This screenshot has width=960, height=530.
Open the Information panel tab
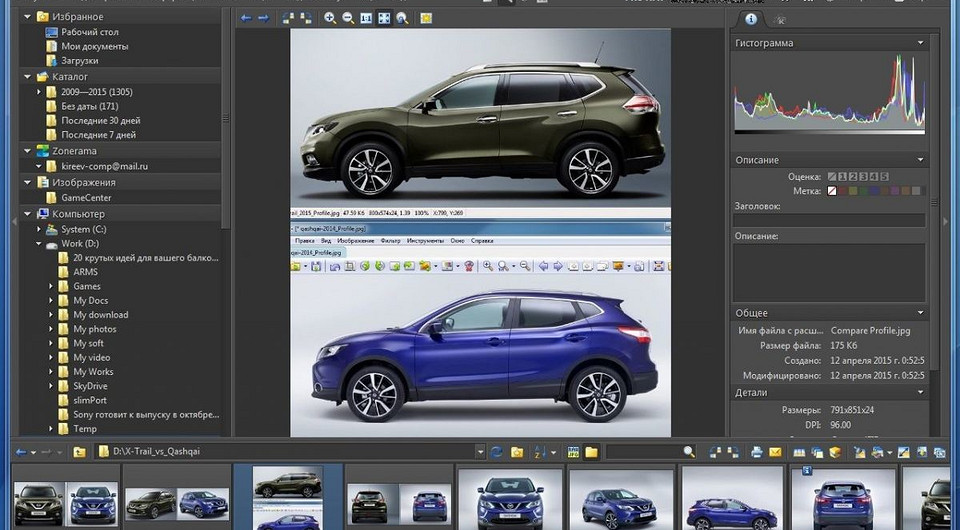pyautogui.click(x=751, y=19)
